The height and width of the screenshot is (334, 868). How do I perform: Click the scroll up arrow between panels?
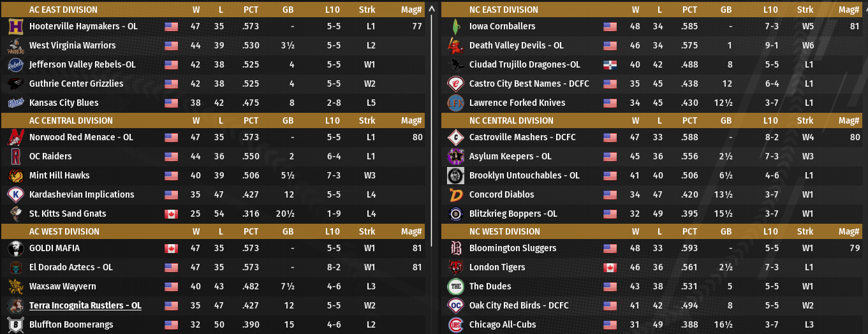click(433, 10)
